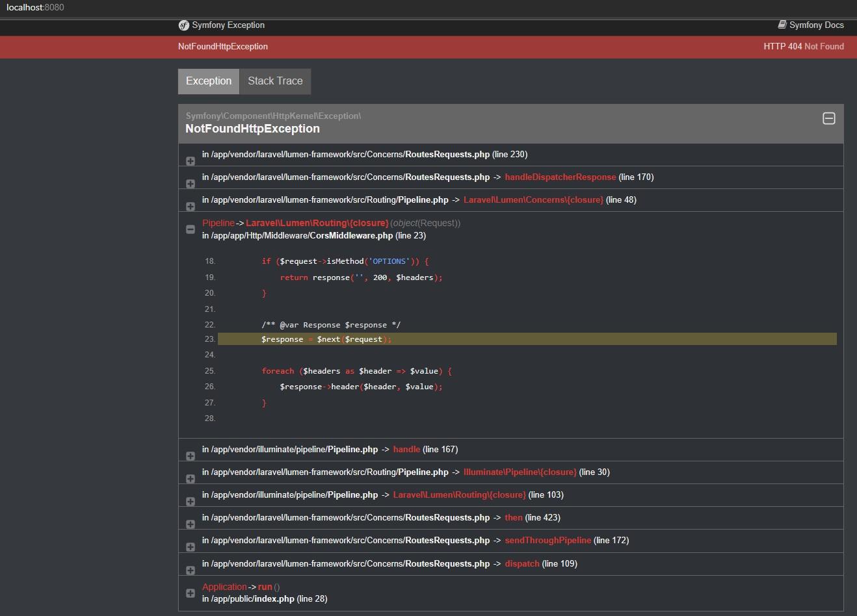The width and height of the screenshot is (857, 616).
Task: Expand the 'then' line 423 trace
Action: pos(191,524)
